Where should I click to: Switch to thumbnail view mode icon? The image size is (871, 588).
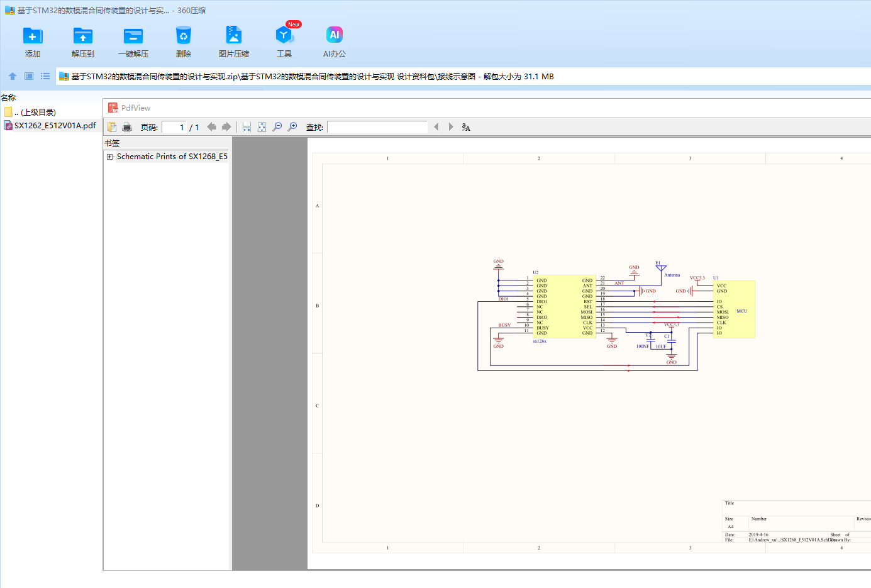tap(29, 76)
